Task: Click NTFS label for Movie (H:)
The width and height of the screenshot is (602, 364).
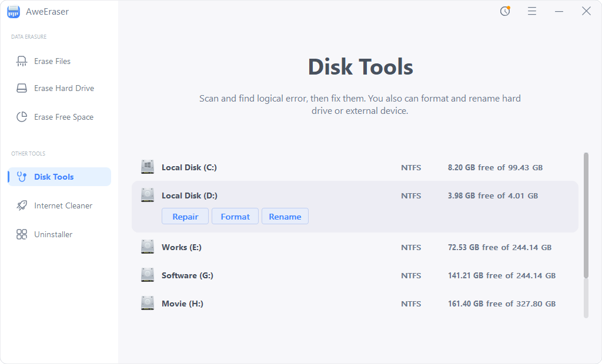Action: [x=411, y=304]
